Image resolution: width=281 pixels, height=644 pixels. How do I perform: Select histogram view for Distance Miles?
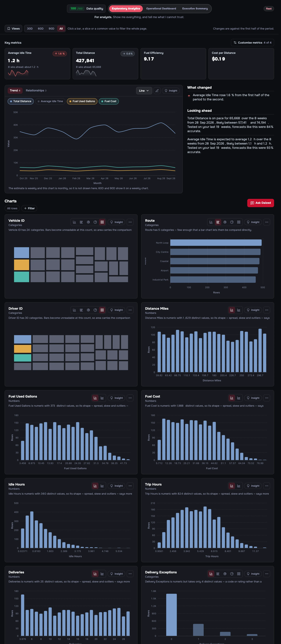coord(232,310)
